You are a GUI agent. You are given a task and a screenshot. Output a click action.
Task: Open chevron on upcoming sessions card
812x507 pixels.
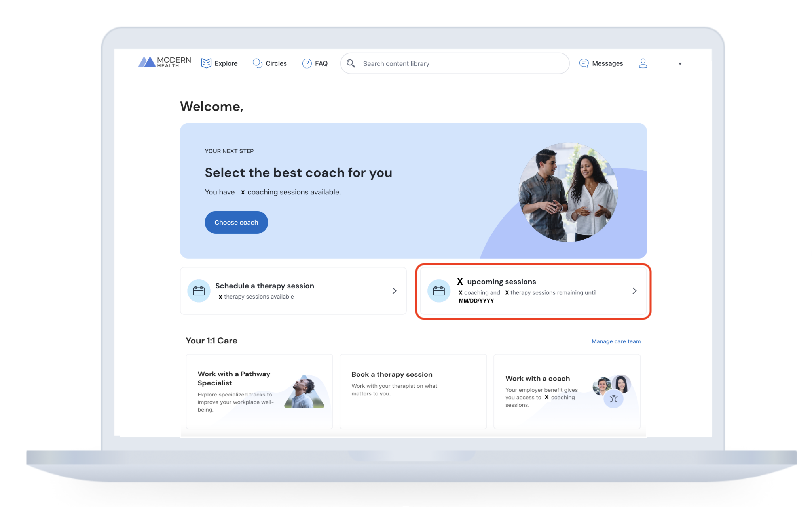634,291
